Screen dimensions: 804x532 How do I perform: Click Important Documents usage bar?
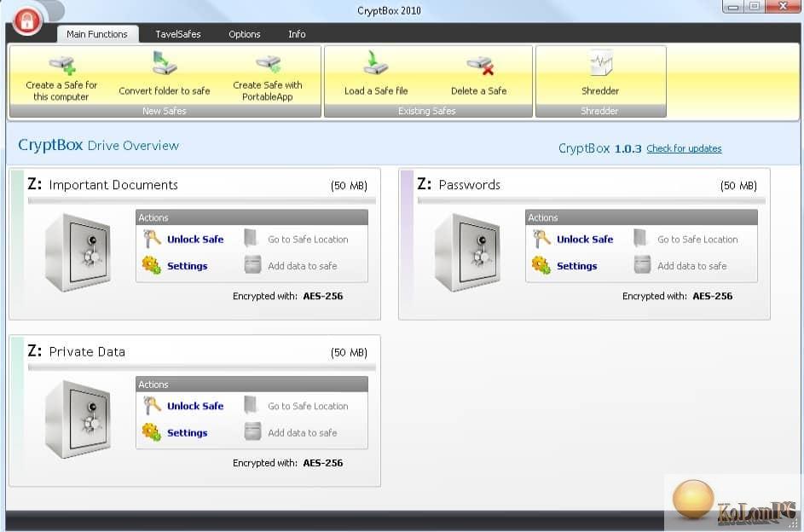coord(201,200)
